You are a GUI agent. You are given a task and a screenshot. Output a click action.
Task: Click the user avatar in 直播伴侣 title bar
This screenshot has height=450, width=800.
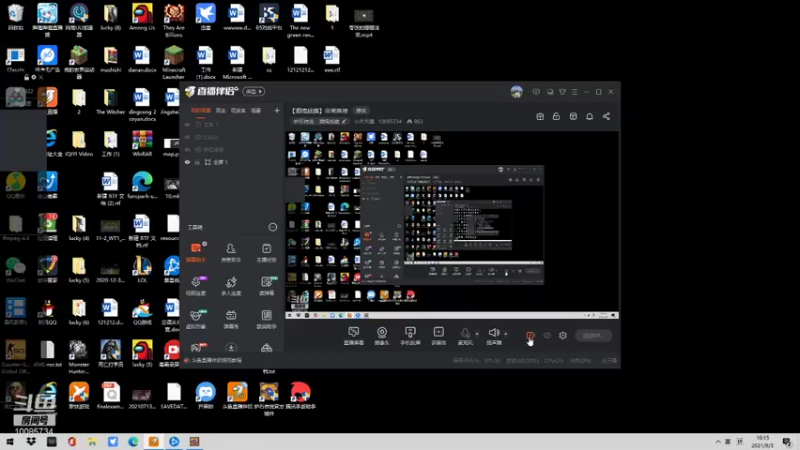click(516, 92)
